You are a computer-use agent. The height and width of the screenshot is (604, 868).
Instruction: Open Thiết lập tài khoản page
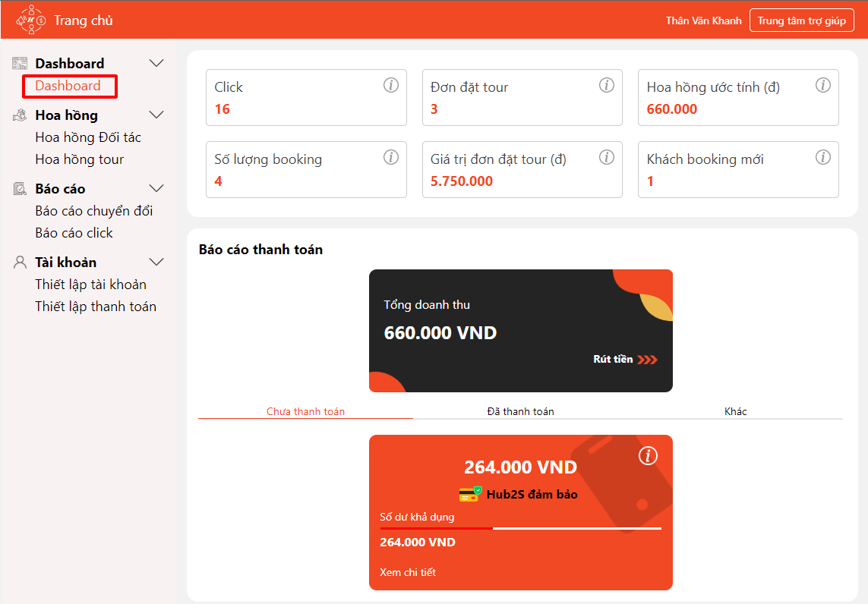[x=91, y=285]
